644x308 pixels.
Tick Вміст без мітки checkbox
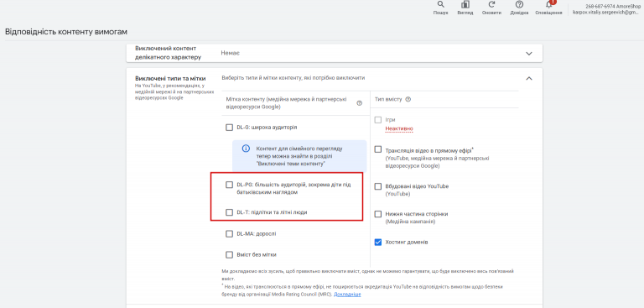[x=229, y=254]
